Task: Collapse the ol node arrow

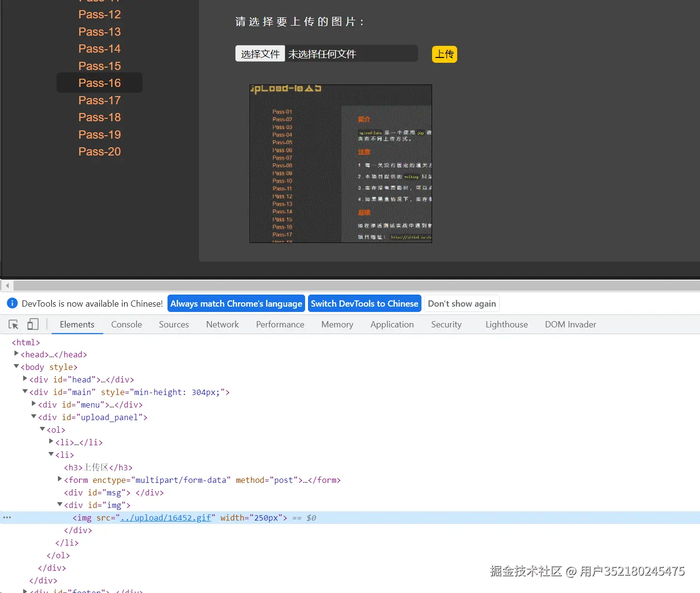Action: (x=42, y=429)
